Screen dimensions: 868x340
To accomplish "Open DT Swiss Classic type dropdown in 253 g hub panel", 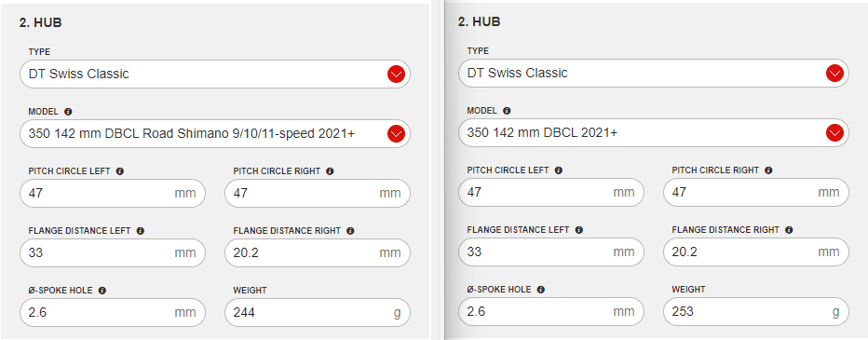I will coord(654,73).
